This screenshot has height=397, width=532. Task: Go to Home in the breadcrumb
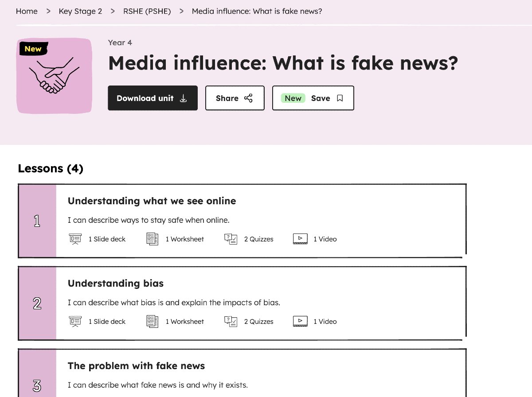coord(27,11)
